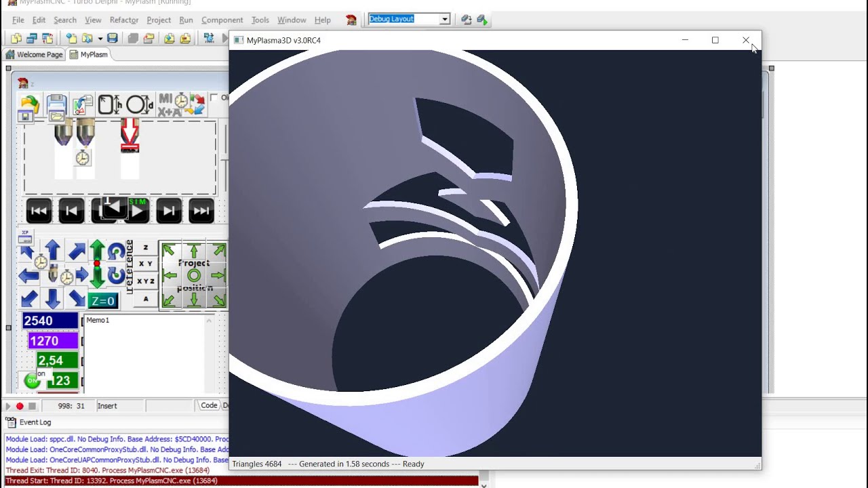
Task: Click skip-to-start playback button
Action: [39, 211]
